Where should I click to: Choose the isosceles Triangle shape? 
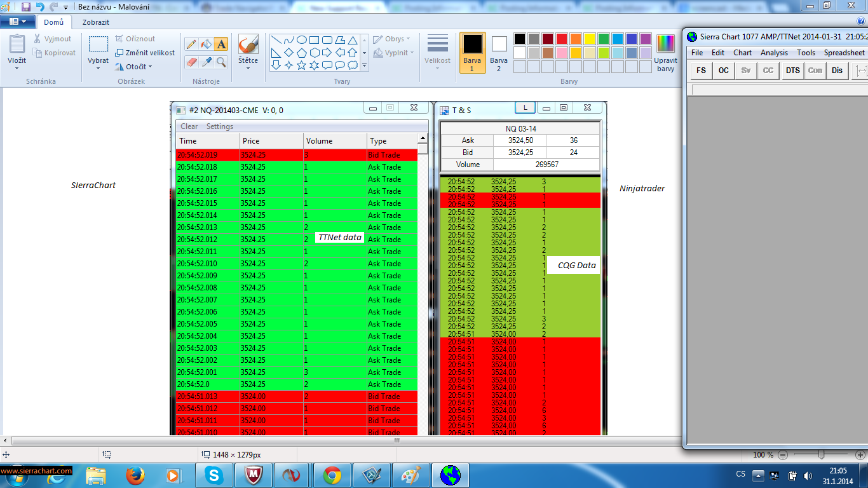(x=352, y=40)
